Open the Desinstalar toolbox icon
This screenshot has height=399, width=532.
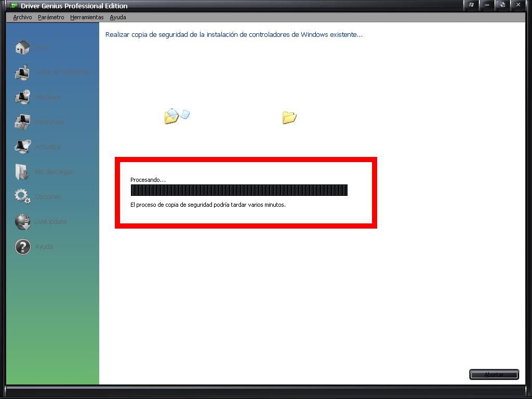pos(23,122)
